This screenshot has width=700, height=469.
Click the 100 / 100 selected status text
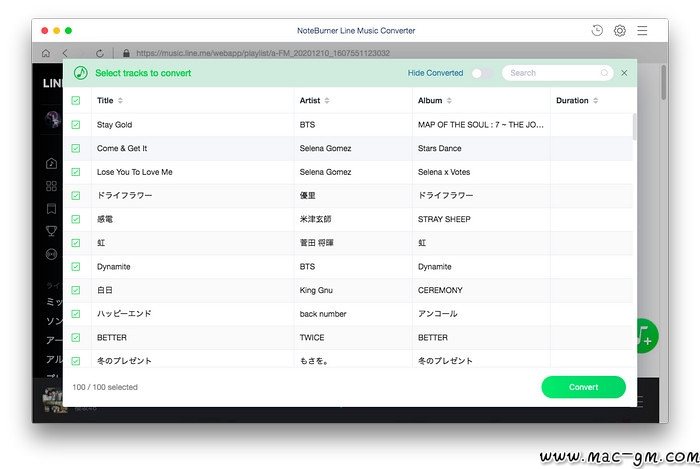[105, 387]
